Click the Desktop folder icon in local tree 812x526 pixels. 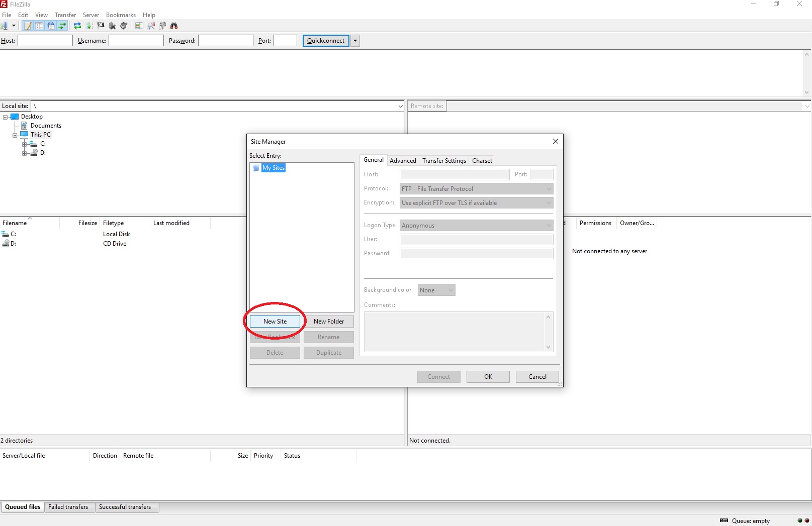click(x=15, y=117)
